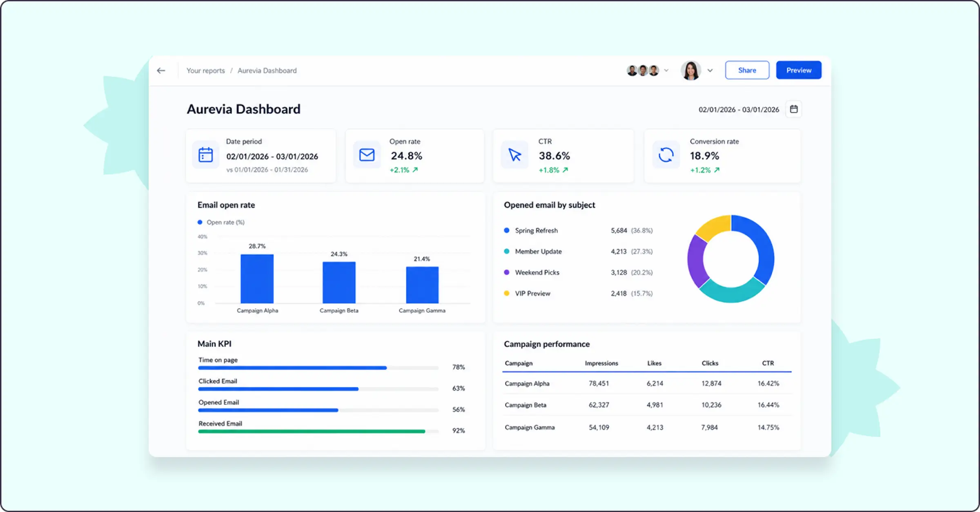Sort by the Clicks column header

(x=710, y=363)
